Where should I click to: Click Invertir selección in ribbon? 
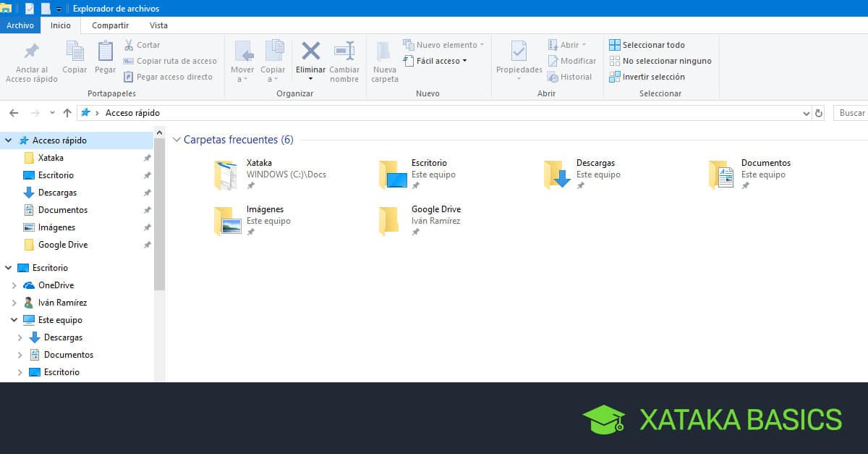pyautogui.click(x=647, y=77)
